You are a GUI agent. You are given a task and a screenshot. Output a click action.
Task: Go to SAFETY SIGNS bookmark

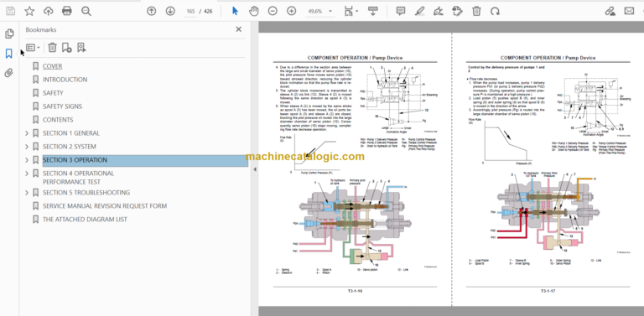coord(62,106)
